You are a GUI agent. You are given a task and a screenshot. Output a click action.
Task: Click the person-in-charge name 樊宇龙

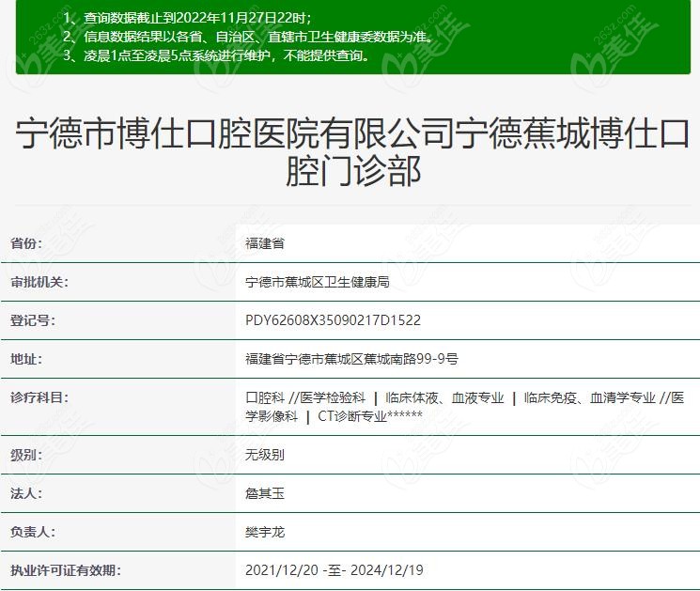[265, 532]
